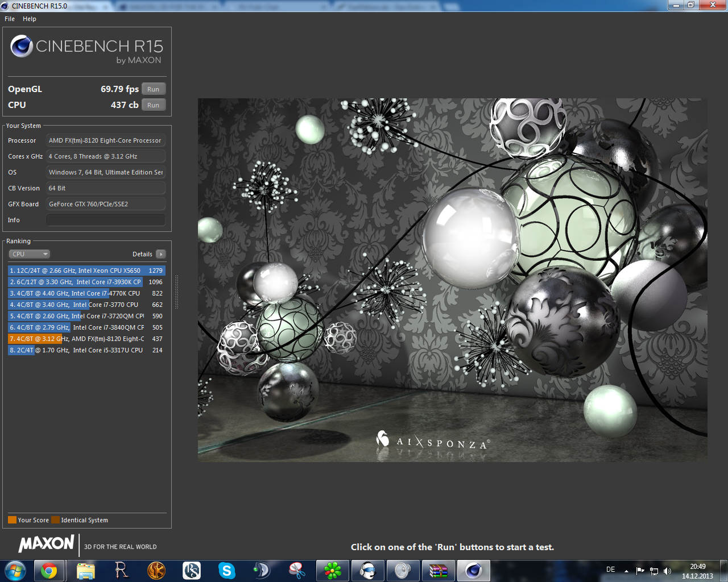Click the panel splitter grip handle
The width and height of the screenshot is (728, 582).
(176, 292)
